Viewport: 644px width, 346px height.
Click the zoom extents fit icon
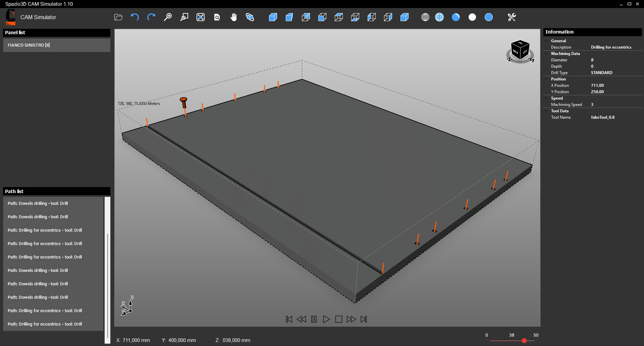pyautogui.click(x=201, y=17)
